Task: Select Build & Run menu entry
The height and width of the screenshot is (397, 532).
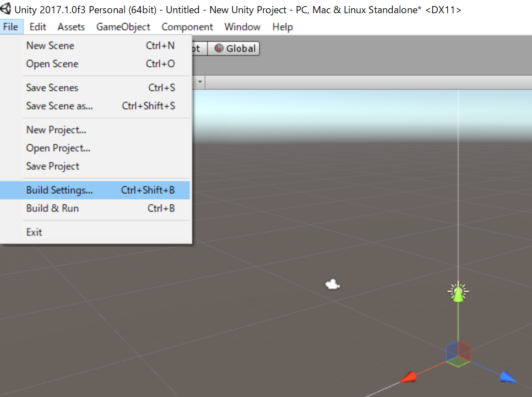Action: pos(96,208)
